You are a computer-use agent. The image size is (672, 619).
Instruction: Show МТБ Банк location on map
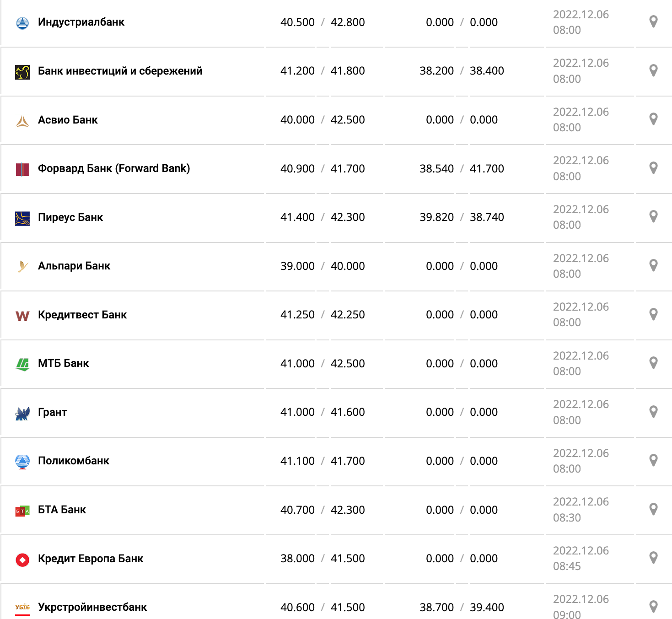[x=653, y=363]
